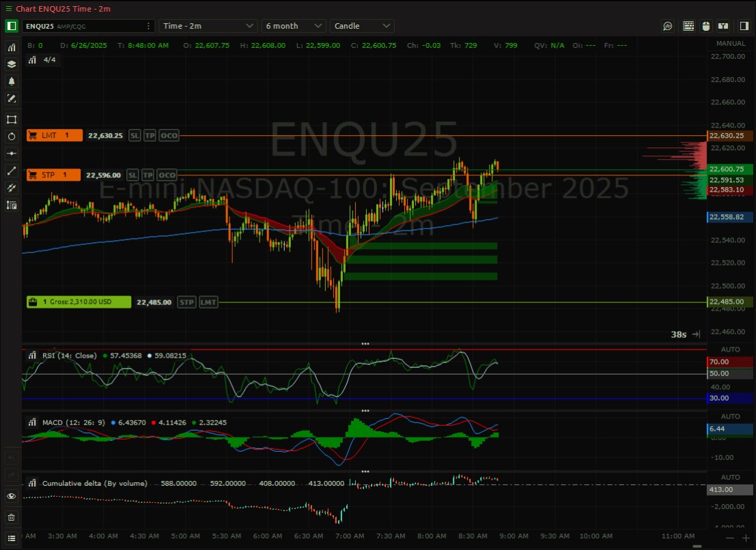Click the 22,485.00 price scale marker
This screenshot has height=550, width=756.
pos(731,302)
